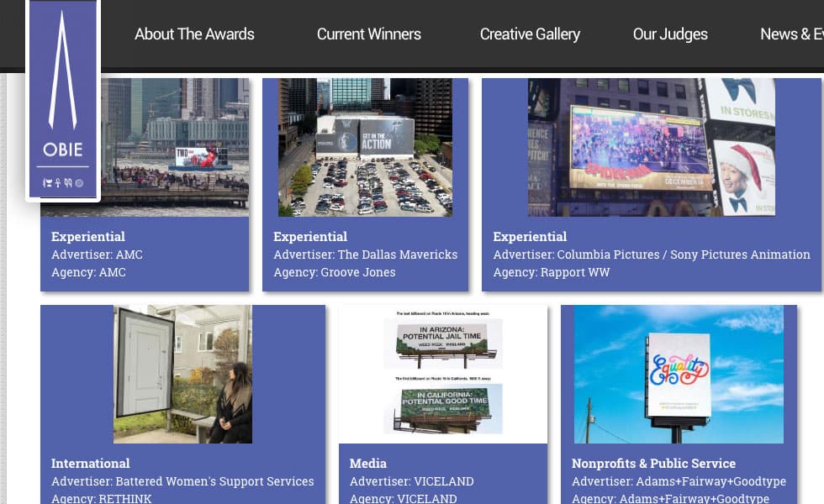
Task: Click the Agency: Rapport WW text
Action: coord(552,272)
